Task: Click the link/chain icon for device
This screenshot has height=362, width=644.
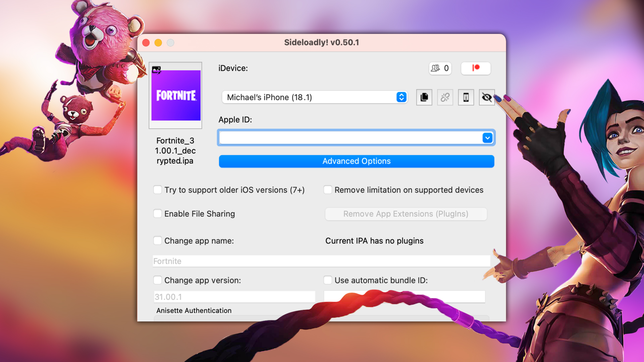Action: click(x=445, y=97)
